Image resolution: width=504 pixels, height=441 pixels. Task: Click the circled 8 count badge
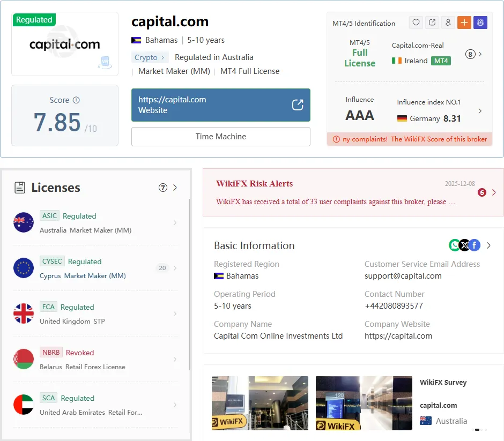[470, 54]
